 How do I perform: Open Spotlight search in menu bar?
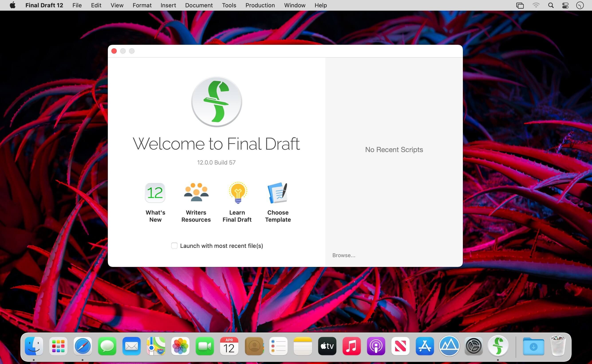(x=551, y=5)
